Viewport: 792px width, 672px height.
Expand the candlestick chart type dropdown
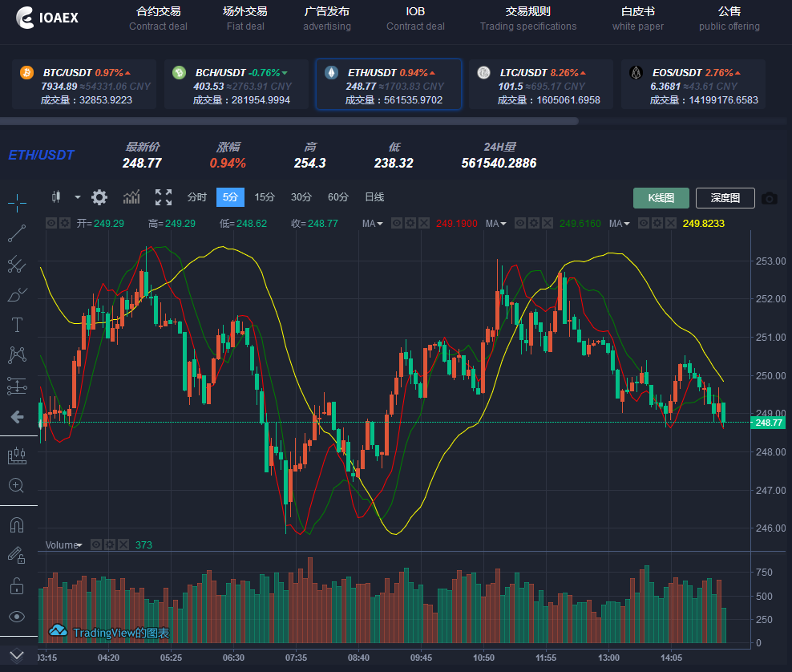[78, 197]
